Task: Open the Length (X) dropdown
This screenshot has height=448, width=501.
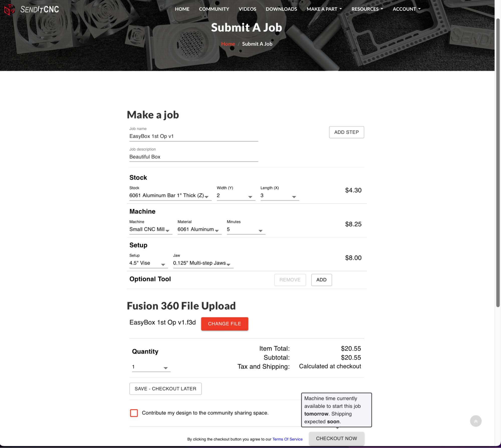Action: tap(279, 196)
